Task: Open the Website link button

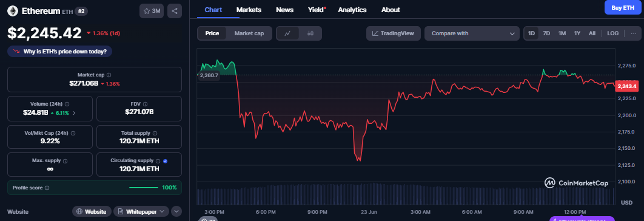Action: point(92,211)
